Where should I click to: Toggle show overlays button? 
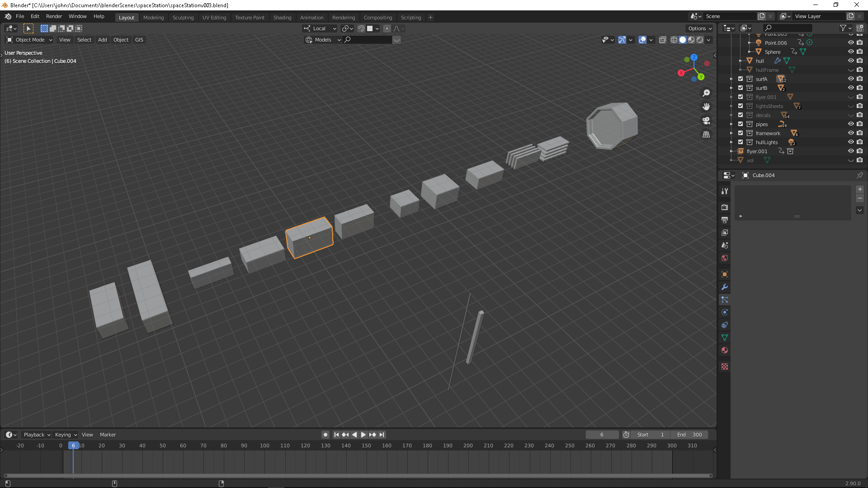pyautogui.click(x=642, y=40)
